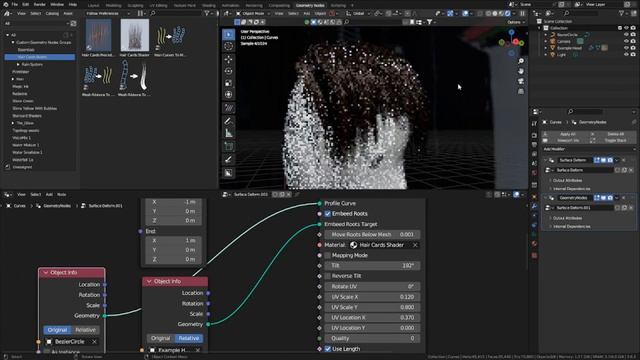Select the Measure tool in viewport toolbar
Viewport: 640px width, 360px height.
[229, 133]
